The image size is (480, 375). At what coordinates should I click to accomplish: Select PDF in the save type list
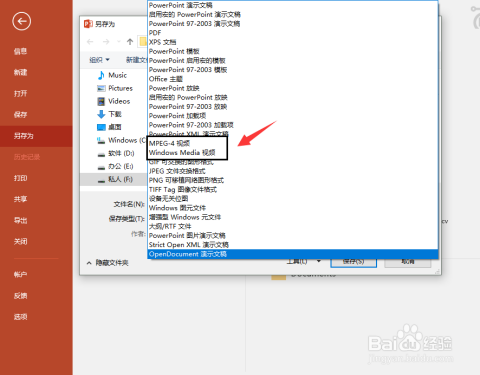click(155, 33)
